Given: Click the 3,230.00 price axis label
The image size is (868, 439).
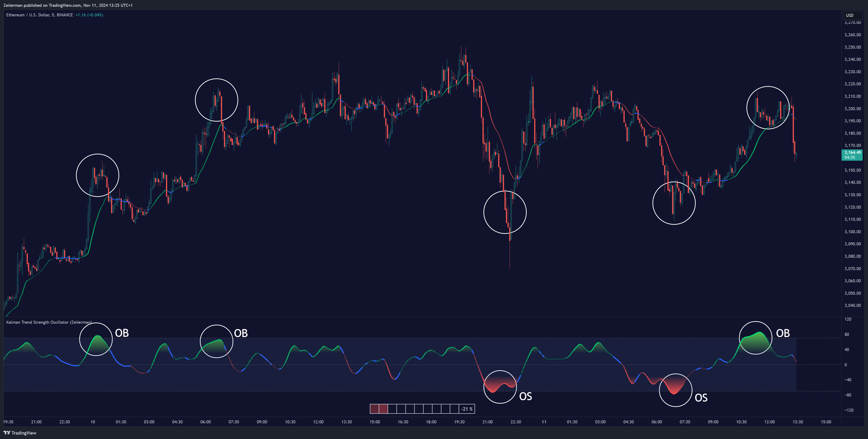Looking at the screenshot, I should (853, 72).
